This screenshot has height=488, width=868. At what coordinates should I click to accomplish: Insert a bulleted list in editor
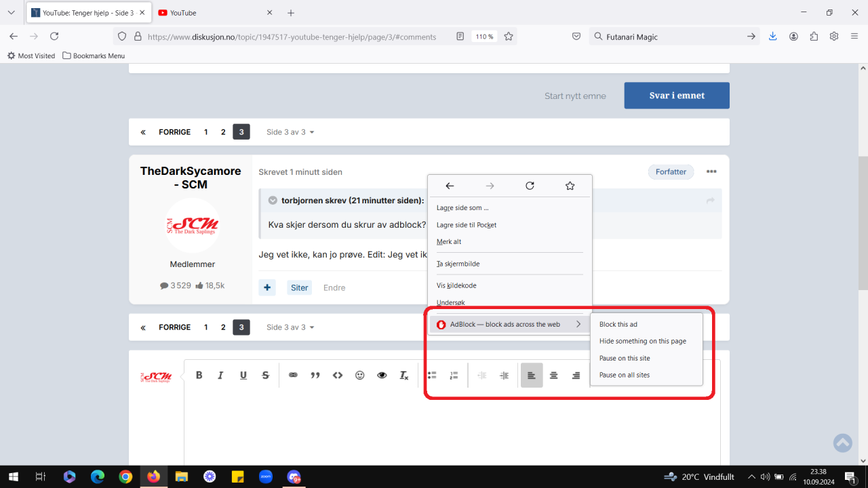point(432,375)
